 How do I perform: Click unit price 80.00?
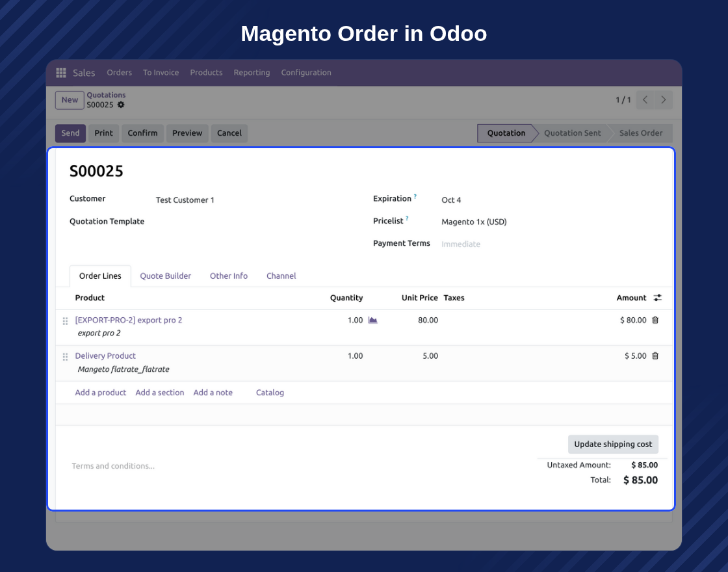tap(428, 320)
